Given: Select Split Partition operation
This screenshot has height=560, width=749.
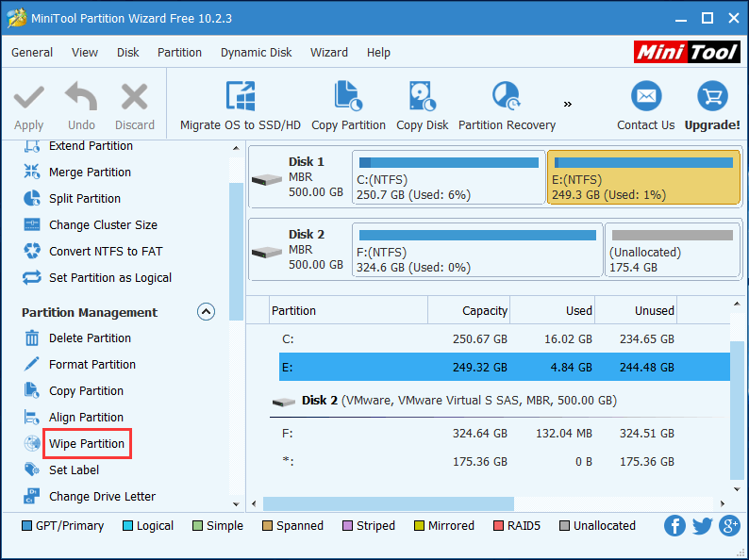Looking at the screenshot, I should (85, 198).
